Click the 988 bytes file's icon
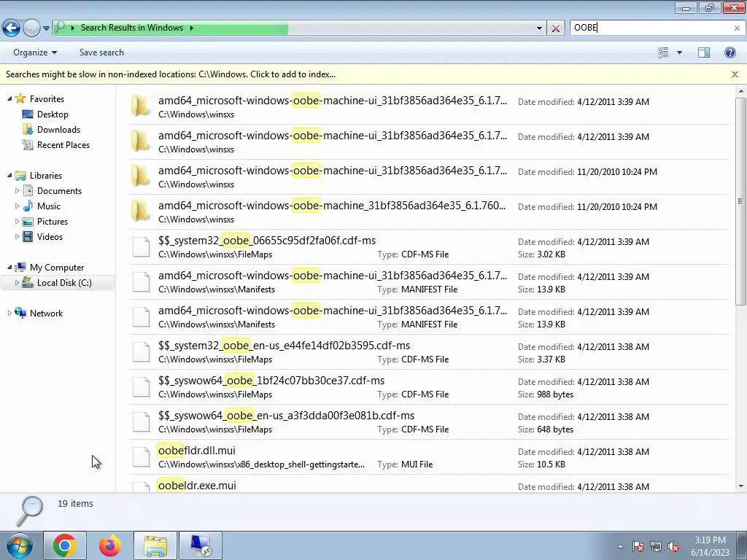Screen dimensions: 747x560 141,386
